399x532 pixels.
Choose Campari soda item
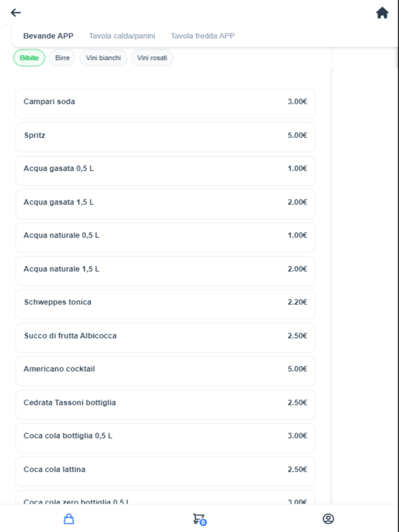[x=165, y=103]
